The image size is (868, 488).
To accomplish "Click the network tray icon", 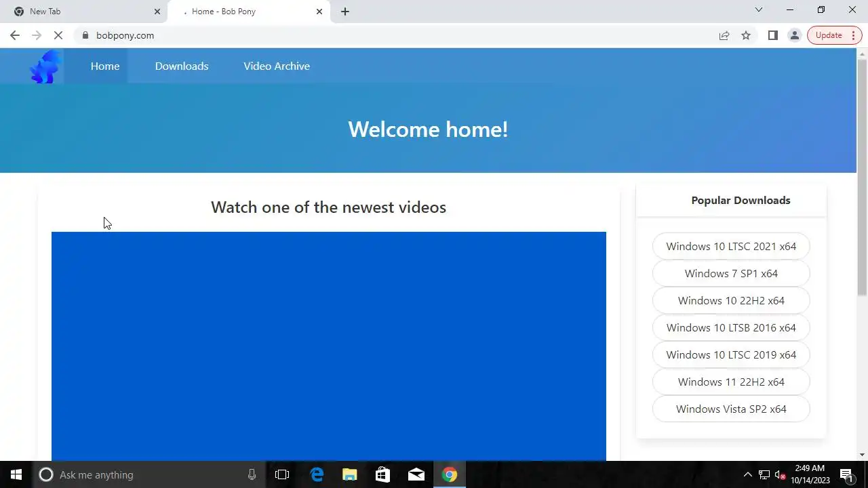I will [764, 474].
